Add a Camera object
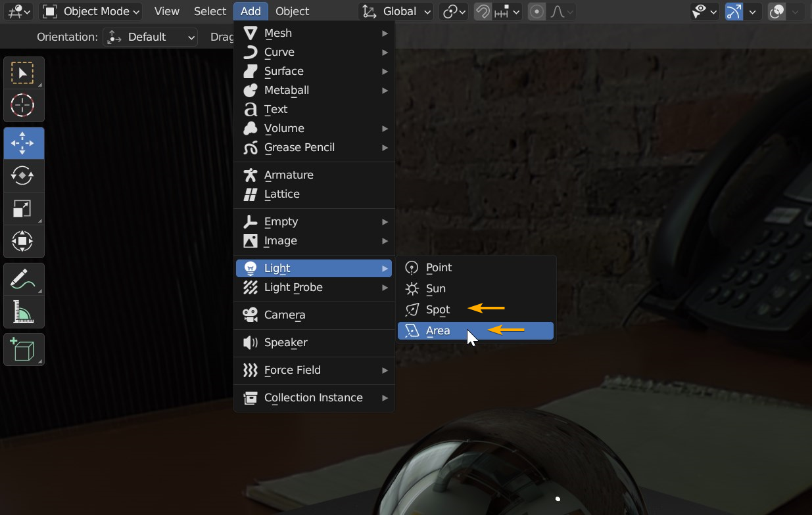Screen dimensions: 812x515 click(314, 315)
